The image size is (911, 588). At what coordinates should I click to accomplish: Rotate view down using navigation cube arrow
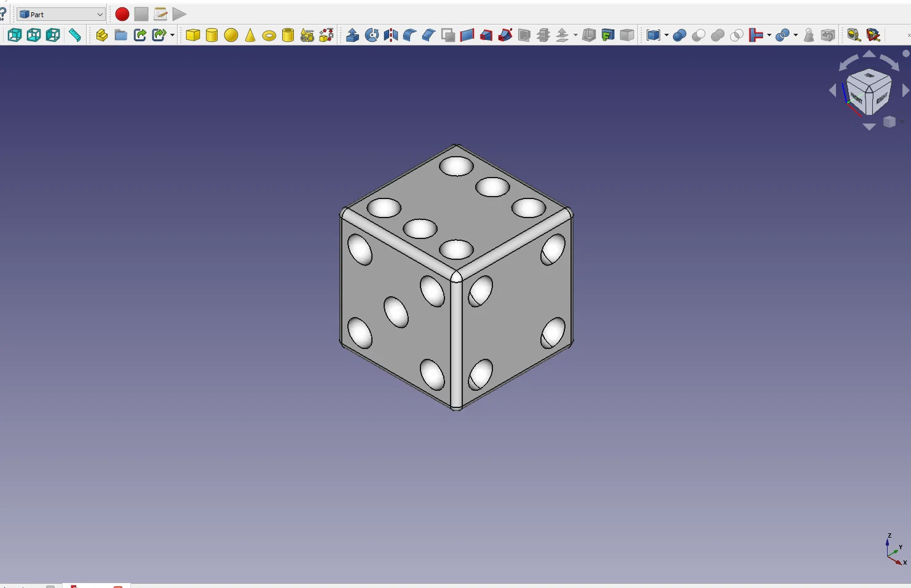(869, 127)
